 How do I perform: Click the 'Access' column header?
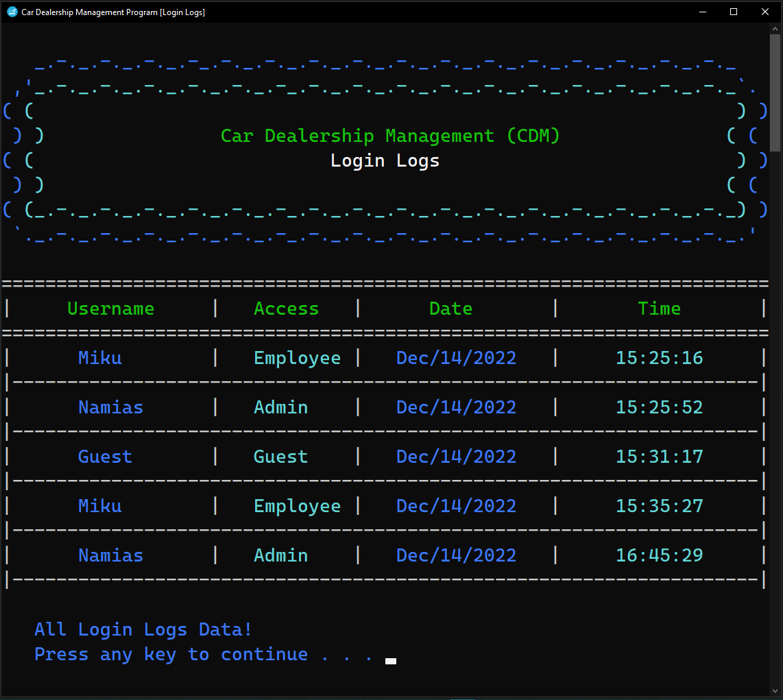tap(286, 309)
